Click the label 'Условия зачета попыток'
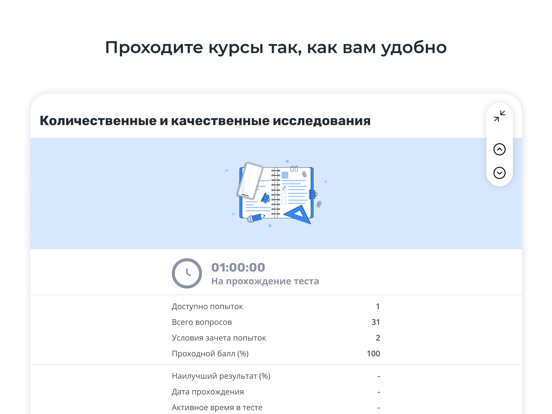 click(219, 338)
